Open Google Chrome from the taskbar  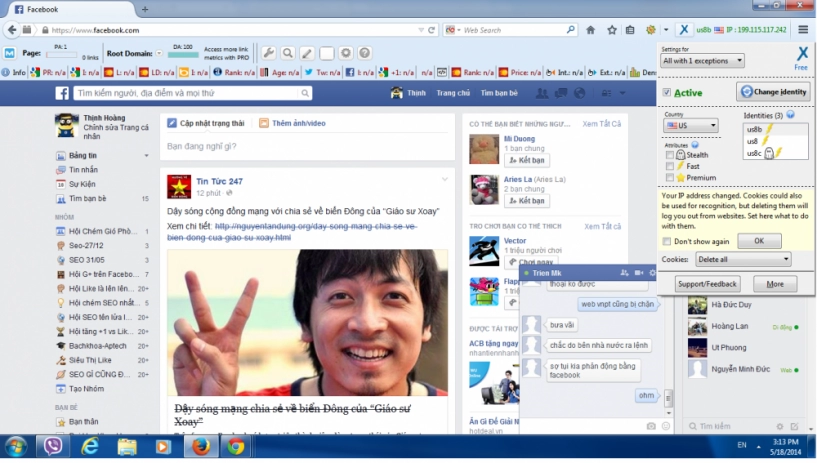pos(236,446)
